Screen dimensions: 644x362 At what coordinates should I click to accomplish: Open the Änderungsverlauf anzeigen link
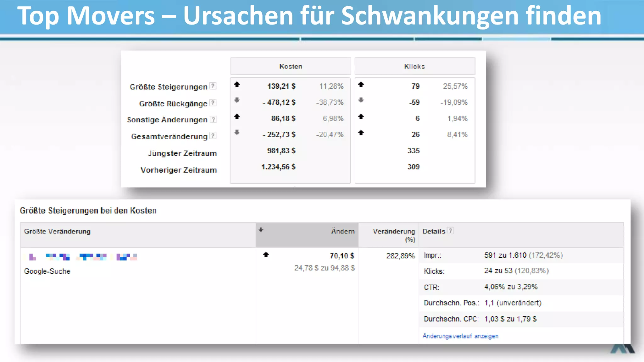460,336
